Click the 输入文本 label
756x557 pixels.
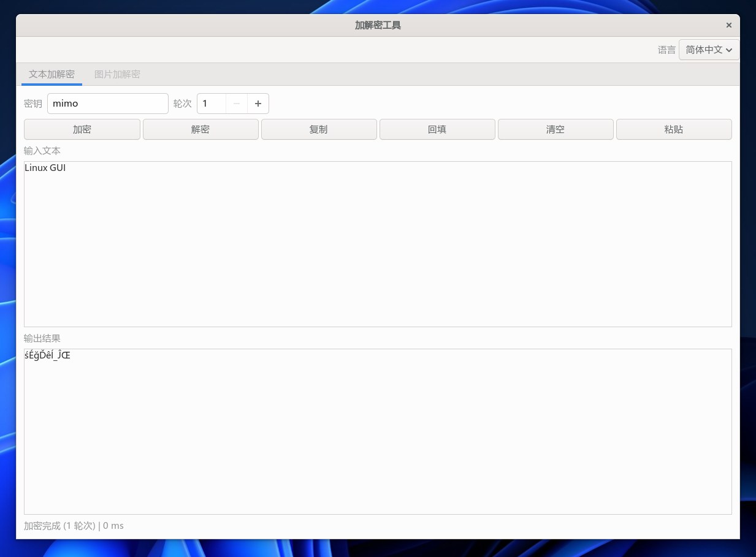coord(42,150)
